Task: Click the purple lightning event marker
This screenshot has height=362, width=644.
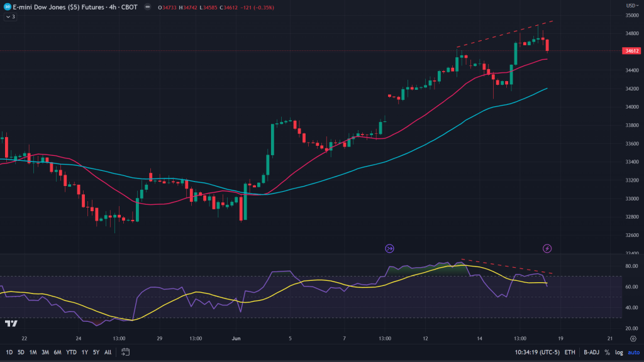Action: pos(547,249)
